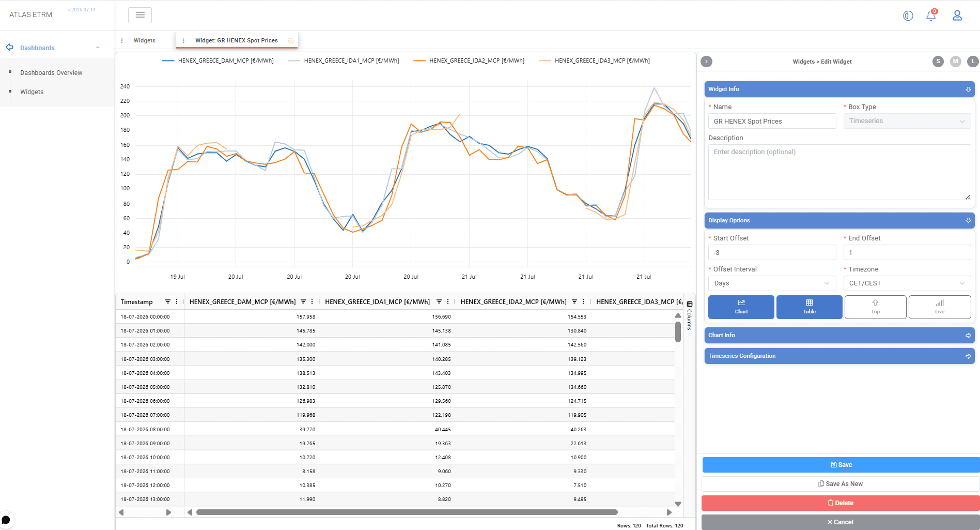Switch to the Widgets tab

tap(144, 40)
